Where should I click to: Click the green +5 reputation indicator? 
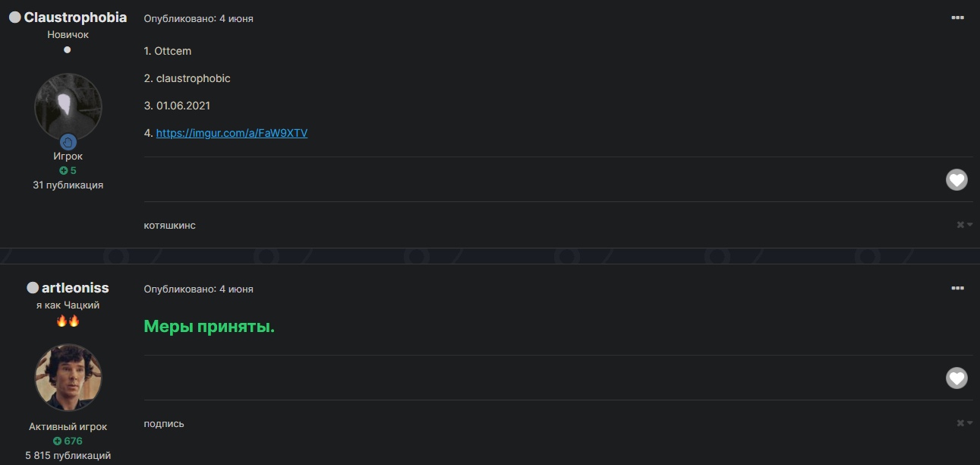[x=68, y=170]
